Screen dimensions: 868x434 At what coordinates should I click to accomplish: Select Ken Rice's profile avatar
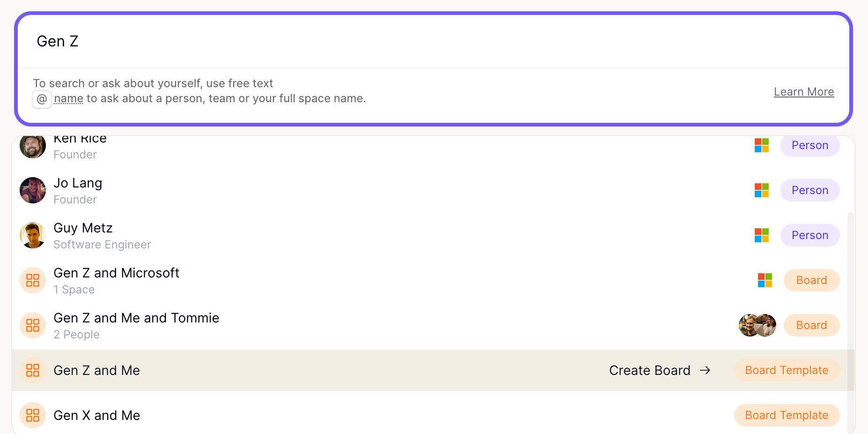coord(33,146)
